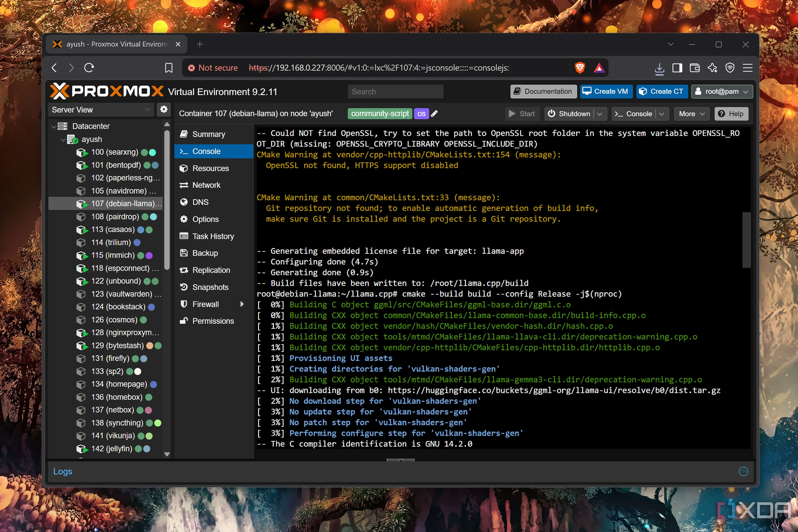798x532 pixels.
Task: Open the Resources tab
Action: coord(214,168)
